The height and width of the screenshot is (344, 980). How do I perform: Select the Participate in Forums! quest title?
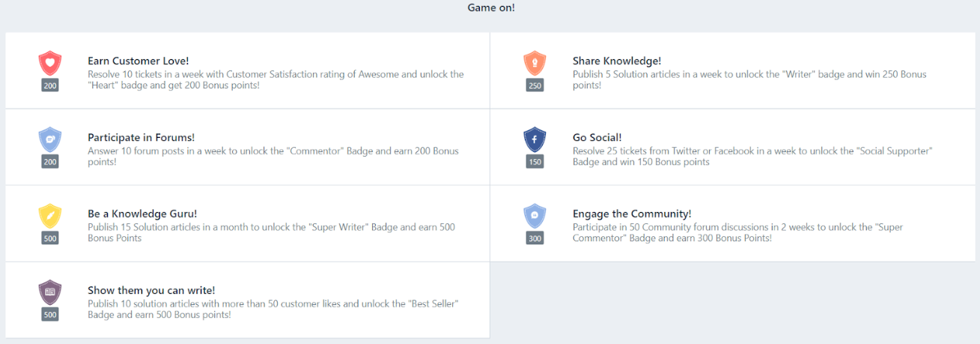(x=141, y=137)
